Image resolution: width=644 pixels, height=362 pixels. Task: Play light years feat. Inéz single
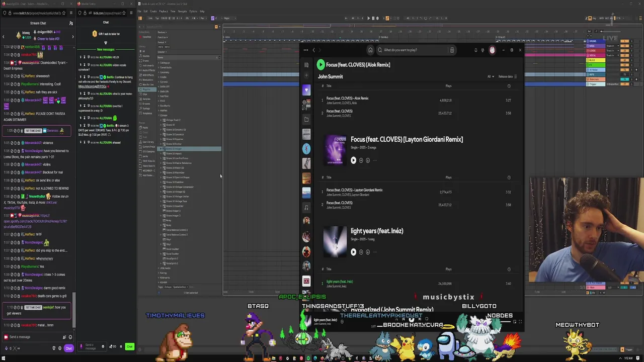(353, 252)
